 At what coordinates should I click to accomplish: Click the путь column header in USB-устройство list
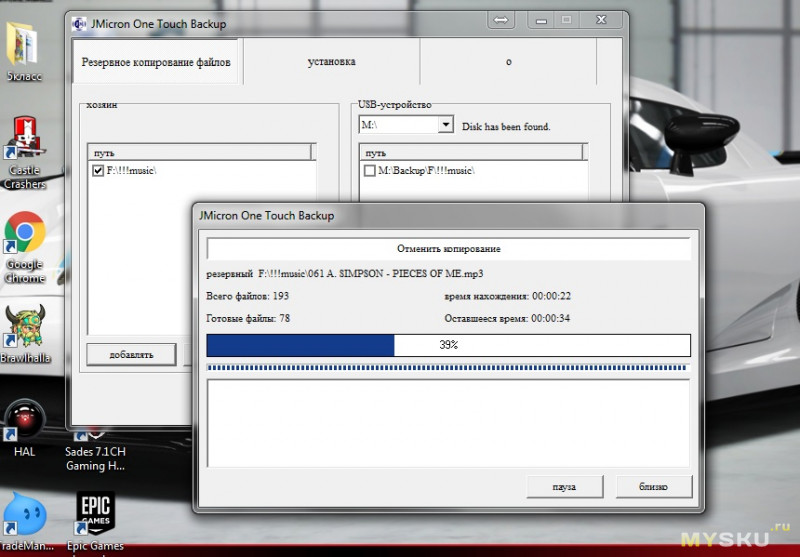click(471, 153)
